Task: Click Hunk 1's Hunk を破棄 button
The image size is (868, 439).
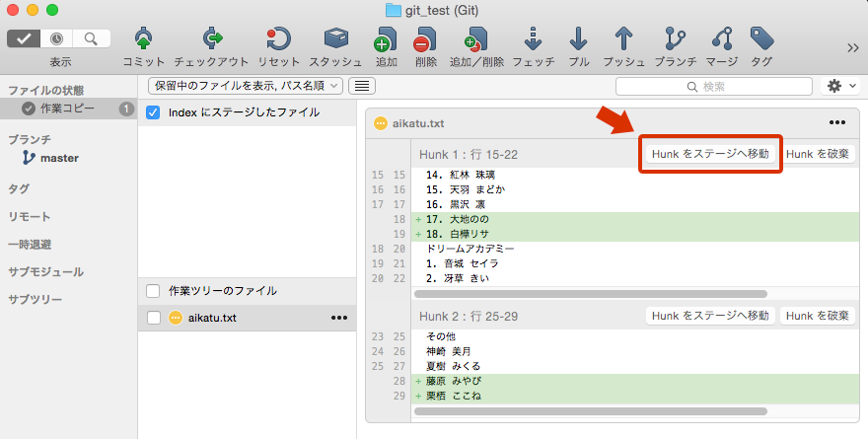Action: point(817,154)
